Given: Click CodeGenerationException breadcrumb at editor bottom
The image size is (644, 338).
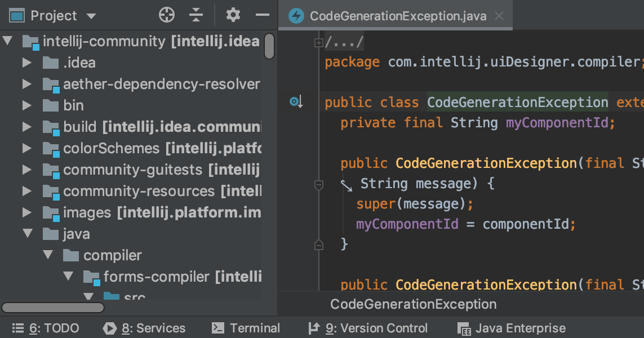Looking at the screenshot, I should click(x=413, y=304).
